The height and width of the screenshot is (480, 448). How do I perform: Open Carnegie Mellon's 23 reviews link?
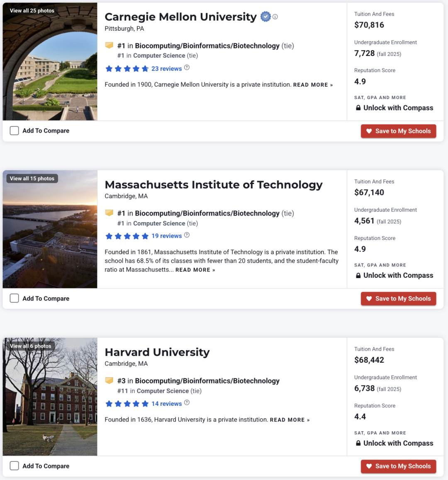click(x=166, y=68)
